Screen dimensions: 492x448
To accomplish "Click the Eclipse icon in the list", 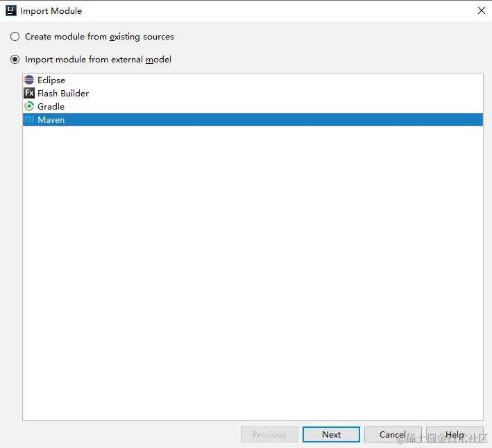I will [29, 80].
